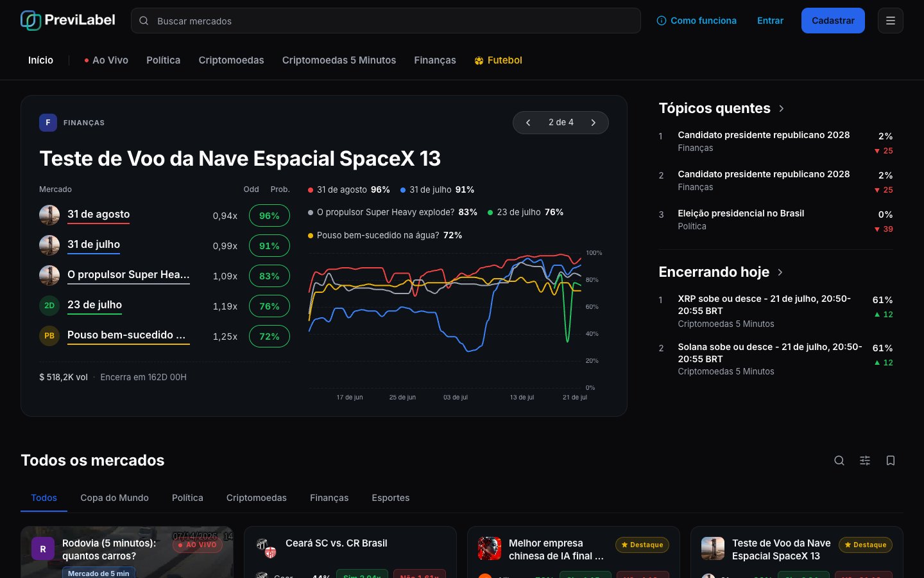Click the Tópicos quentes heading
The image size is (924, 578).
coord(714,109)
